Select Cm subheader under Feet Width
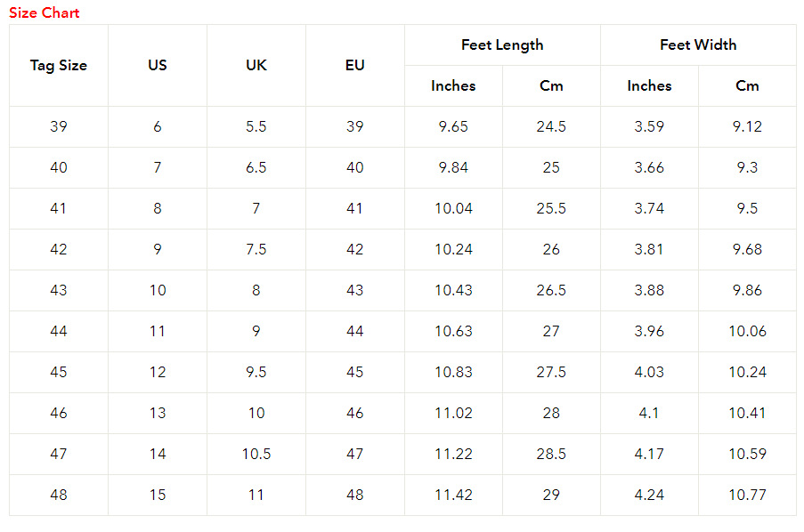The height and width of the screenshot is (532, 804). pos(747,85)
